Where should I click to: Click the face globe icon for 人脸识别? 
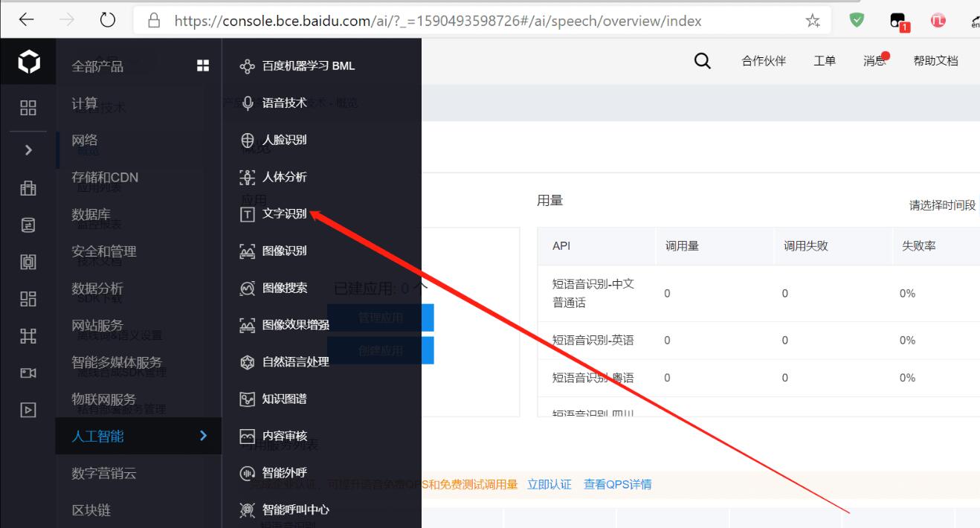coord(248,141)
